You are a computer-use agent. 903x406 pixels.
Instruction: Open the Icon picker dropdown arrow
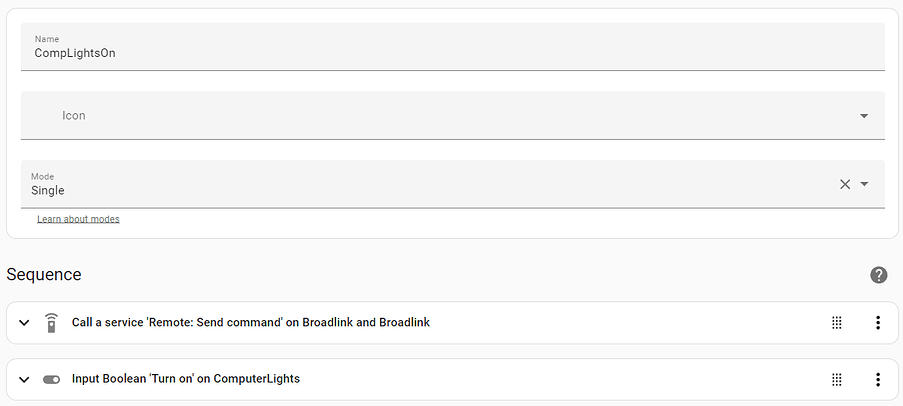point(864,116)
